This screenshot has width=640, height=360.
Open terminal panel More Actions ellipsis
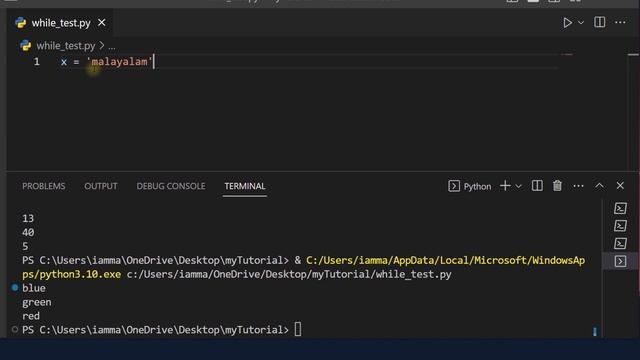(578, 186)
